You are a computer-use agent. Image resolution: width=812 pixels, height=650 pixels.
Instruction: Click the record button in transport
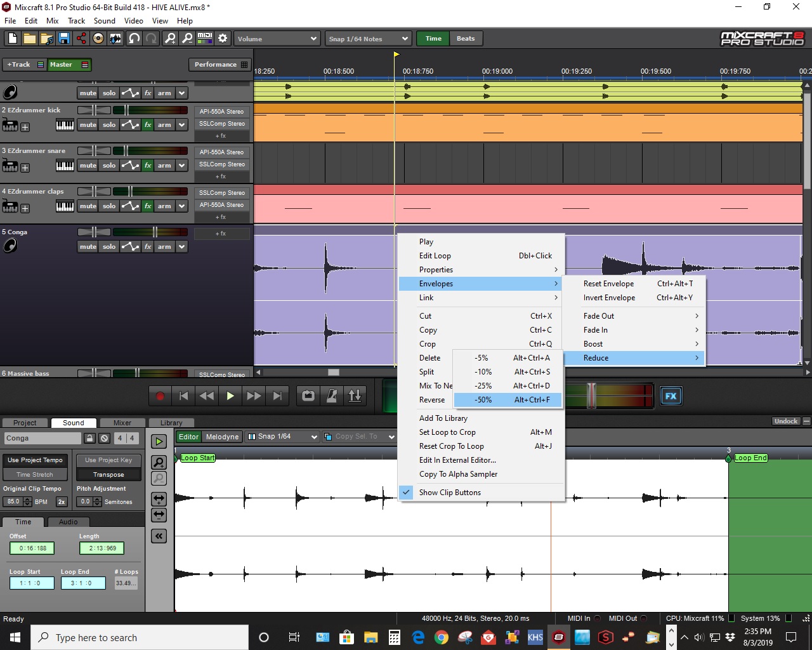click(x=160, y=396)
